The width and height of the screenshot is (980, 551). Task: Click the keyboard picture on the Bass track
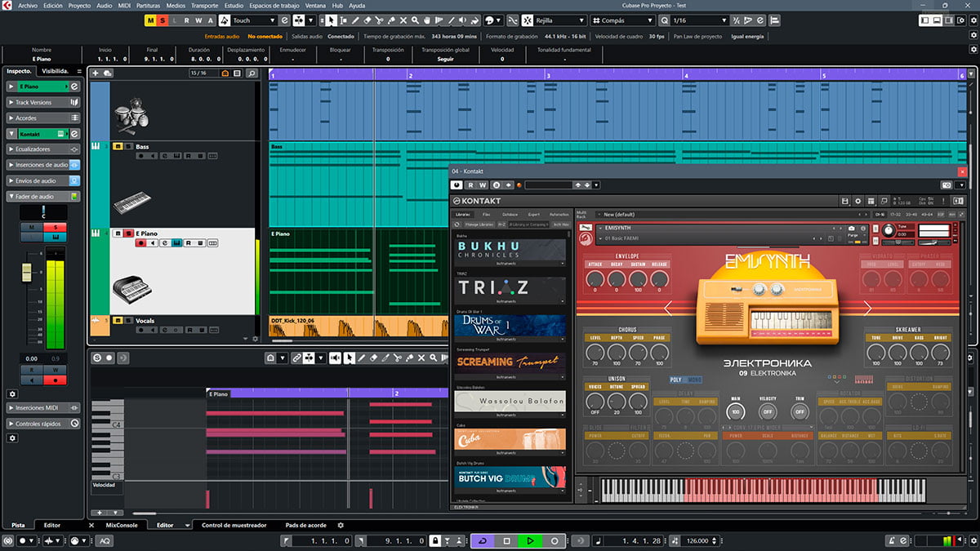(x=131, y=202)
